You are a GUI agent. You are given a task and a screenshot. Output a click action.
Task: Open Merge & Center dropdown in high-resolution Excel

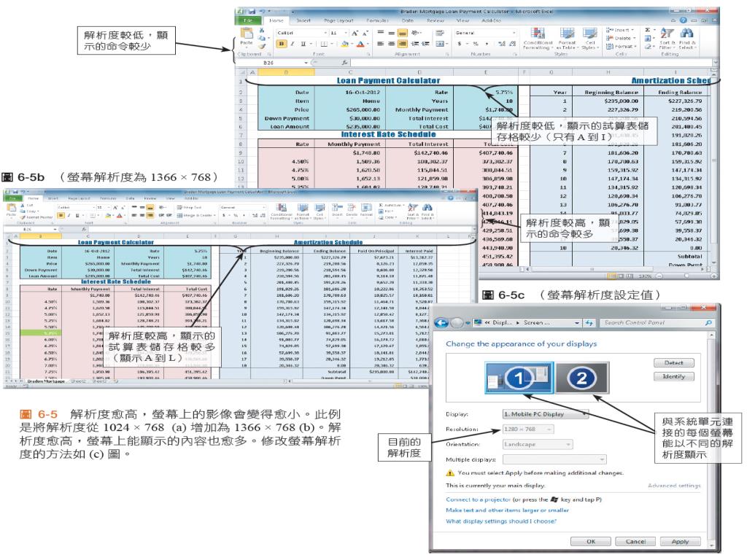pyautogui.click(x=214, y=215)
